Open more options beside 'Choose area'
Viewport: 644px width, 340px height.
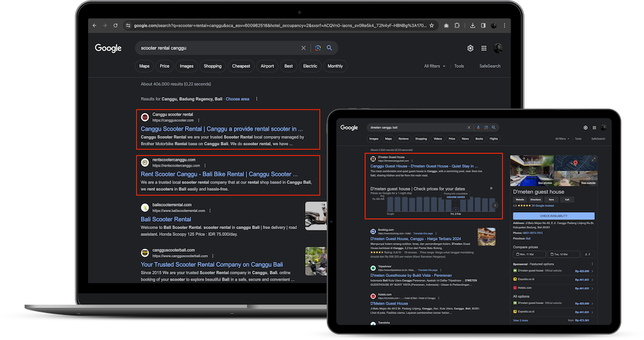coord(257,99)
